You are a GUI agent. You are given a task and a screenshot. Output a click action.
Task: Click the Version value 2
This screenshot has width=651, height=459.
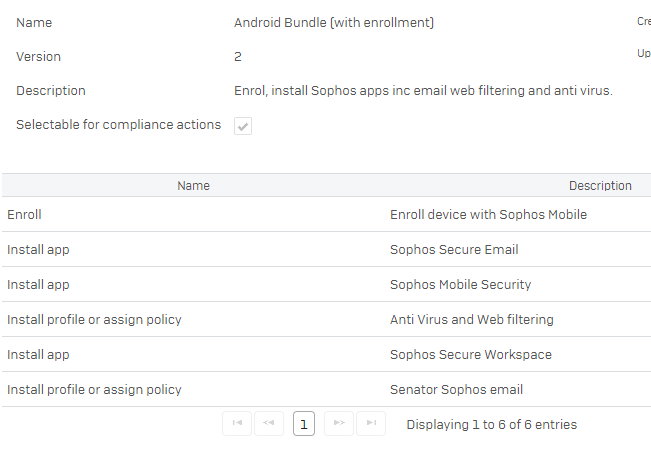pyautogui.click(x=237, y=56)
